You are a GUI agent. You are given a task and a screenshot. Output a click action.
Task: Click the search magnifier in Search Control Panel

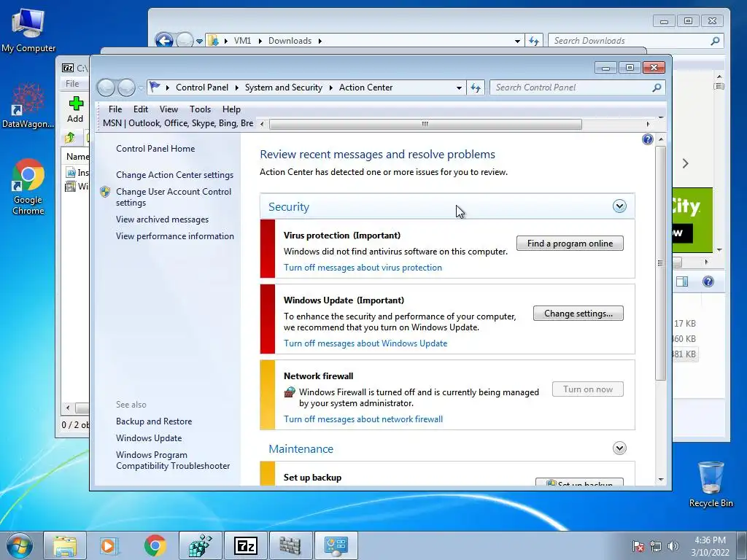[x=657, y=87]
